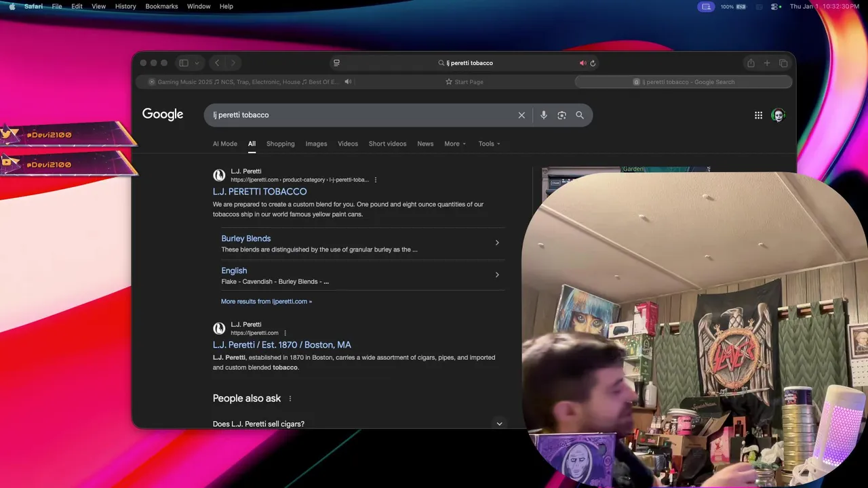Viewport: 868px width, 488px height.
Task: Open the Tools dropdown
Action: click(x=489, y=144)
